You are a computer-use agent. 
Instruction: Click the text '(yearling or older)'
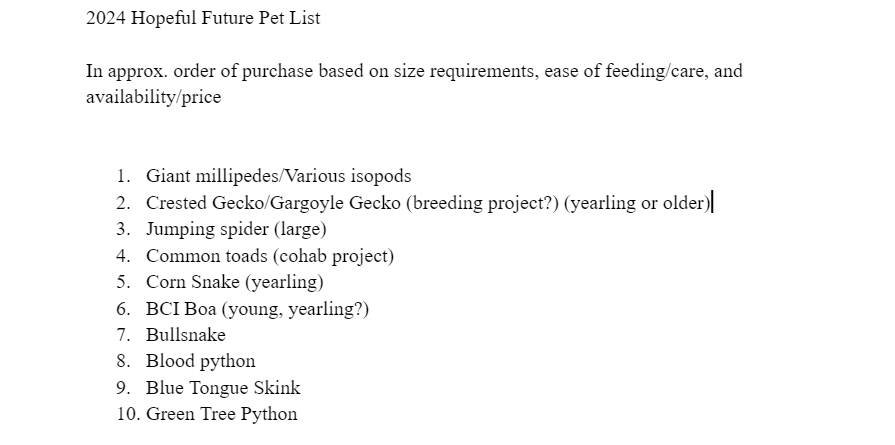(637, 203)
